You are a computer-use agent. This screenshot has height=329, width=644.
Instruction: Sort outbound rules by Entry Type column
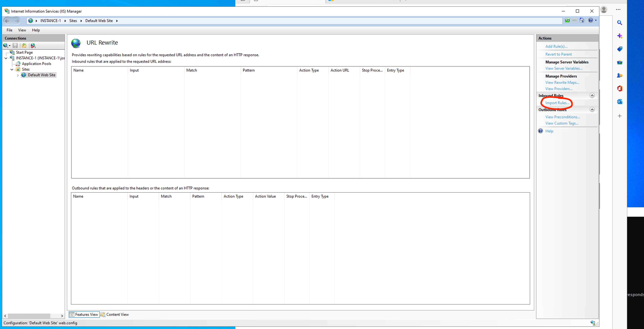tap(322, 196)
